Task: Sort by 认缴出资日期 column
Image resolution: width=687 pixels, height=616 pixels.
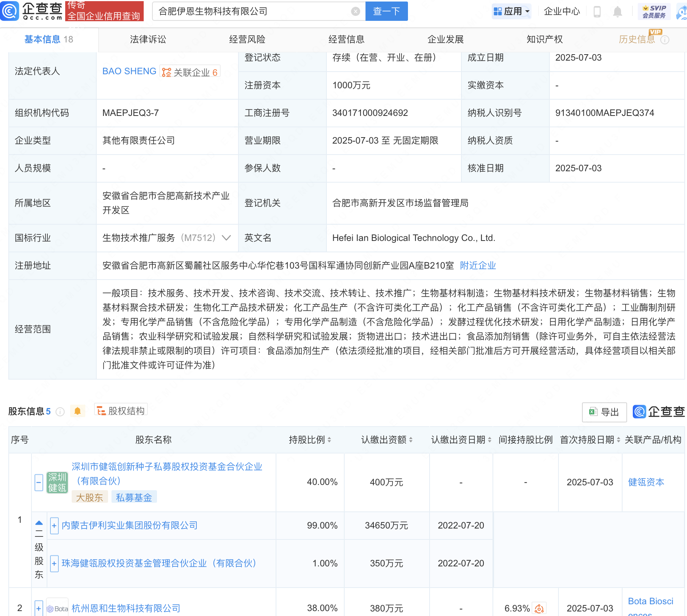Action: point(489,440)
